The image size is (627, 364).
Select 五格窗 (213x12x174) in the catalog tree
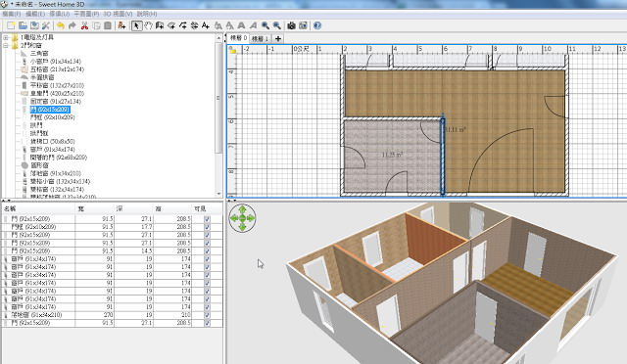(x=57, y=69)
